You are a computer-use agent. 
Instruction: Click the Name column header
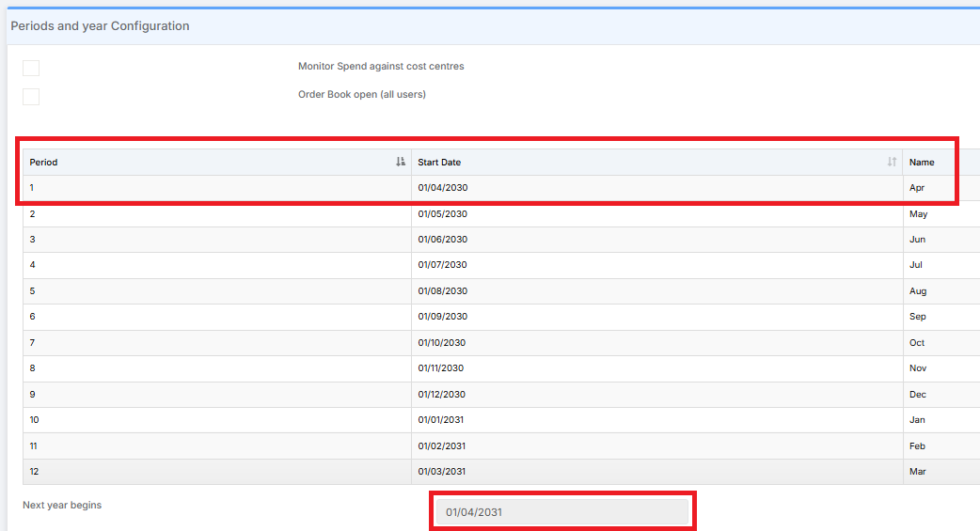tap(922, 163)
